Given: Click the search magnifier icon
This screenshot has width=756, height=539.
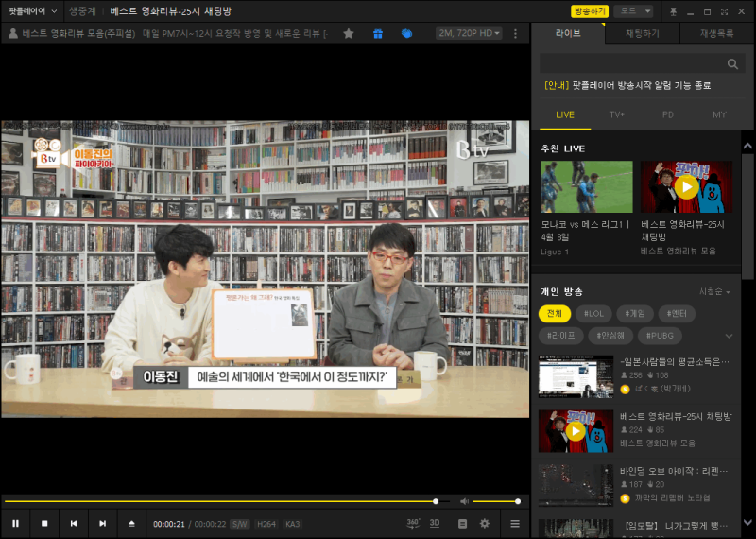Looking at the screenshot, I should [x=732, y=64].
